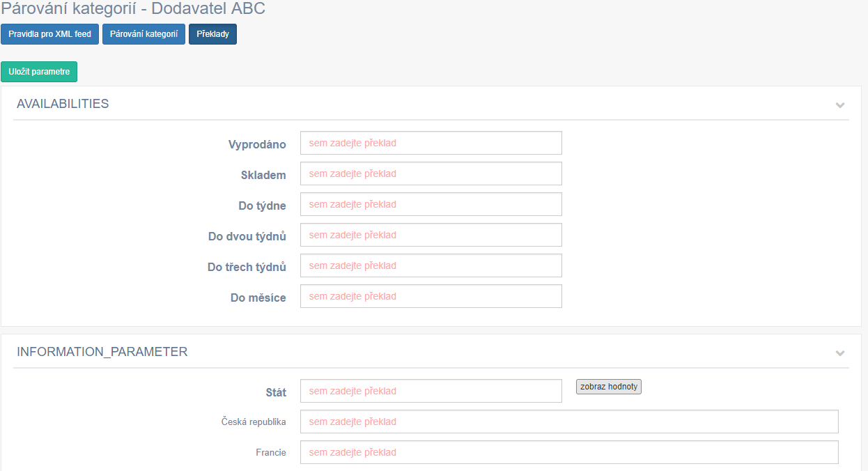The width and height of the screenshot is (868, 471).
Task: Click the AVAILABILITIES section heading
Action: (x=63, y=104)
